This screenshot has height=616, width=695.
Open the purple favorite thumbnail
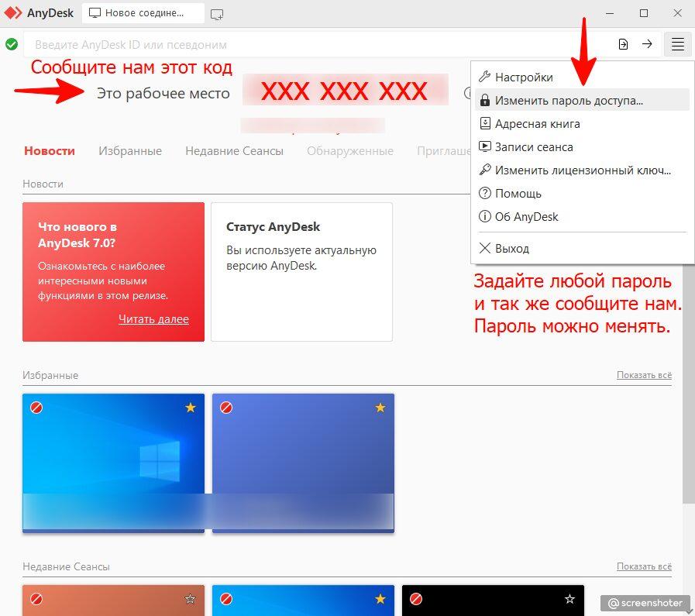pyautogui.click(x=303, y=463)
